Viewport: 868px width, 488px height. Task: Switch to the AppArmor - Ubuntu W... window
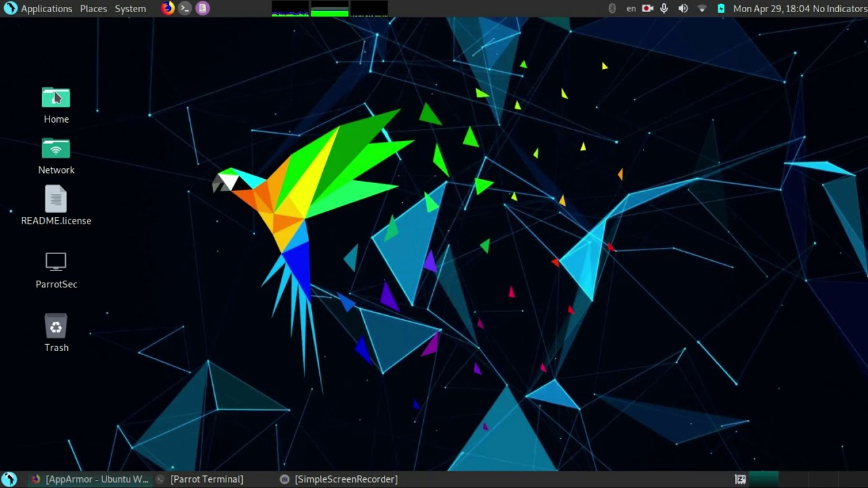[x=90, y=479]
